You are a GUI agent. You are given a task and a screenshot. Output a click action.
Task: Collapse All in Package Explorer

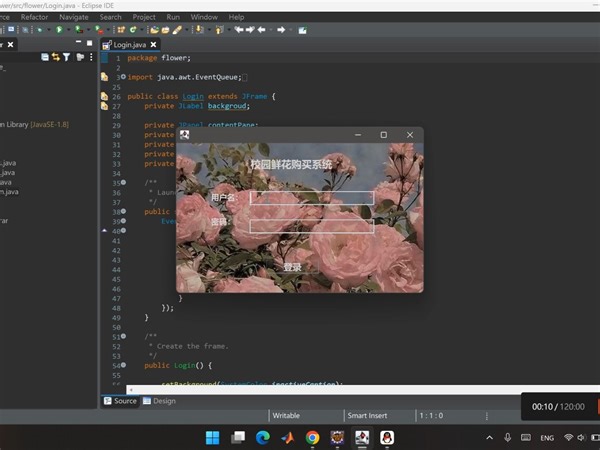tap(45, 57)
